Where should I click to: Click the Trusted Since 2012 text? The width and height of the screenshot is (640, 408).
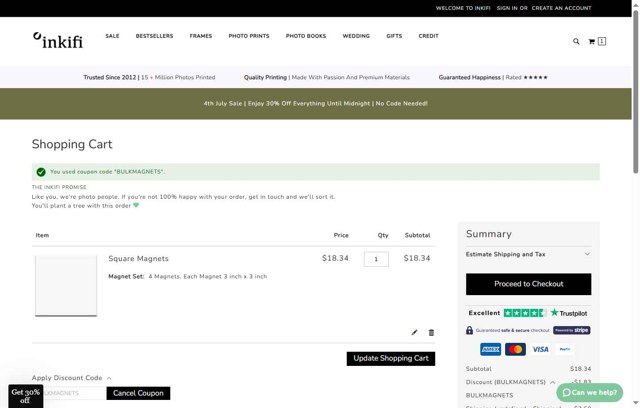coord(149,77)
